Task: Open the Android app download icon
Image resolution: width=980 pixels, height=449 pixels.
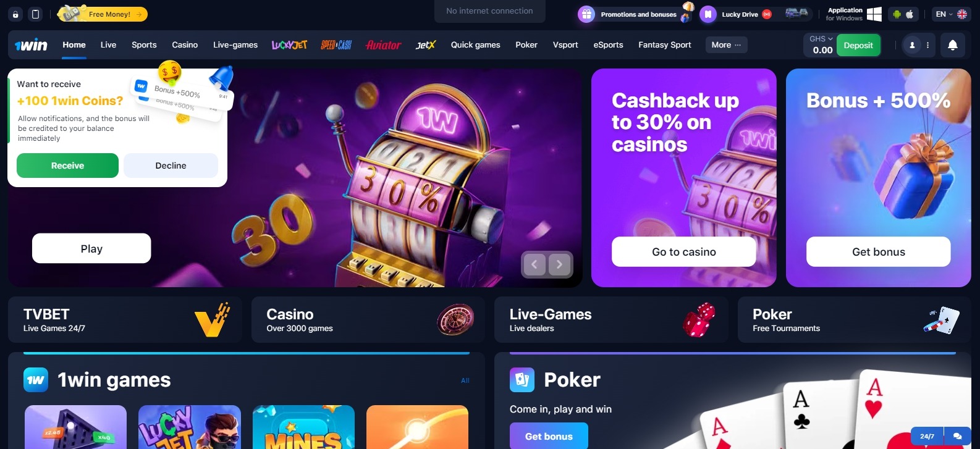Action: 897,14
